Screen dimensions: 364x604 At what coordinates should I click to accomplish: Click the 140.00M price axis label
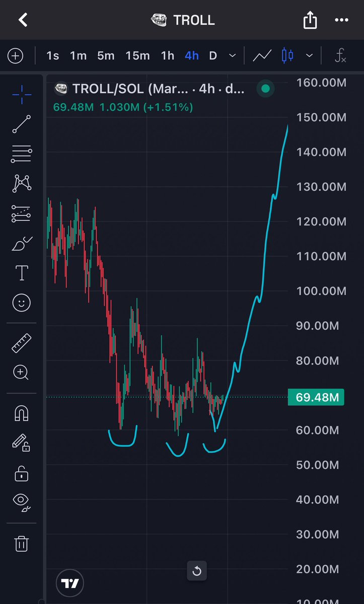tap(321, 152)
